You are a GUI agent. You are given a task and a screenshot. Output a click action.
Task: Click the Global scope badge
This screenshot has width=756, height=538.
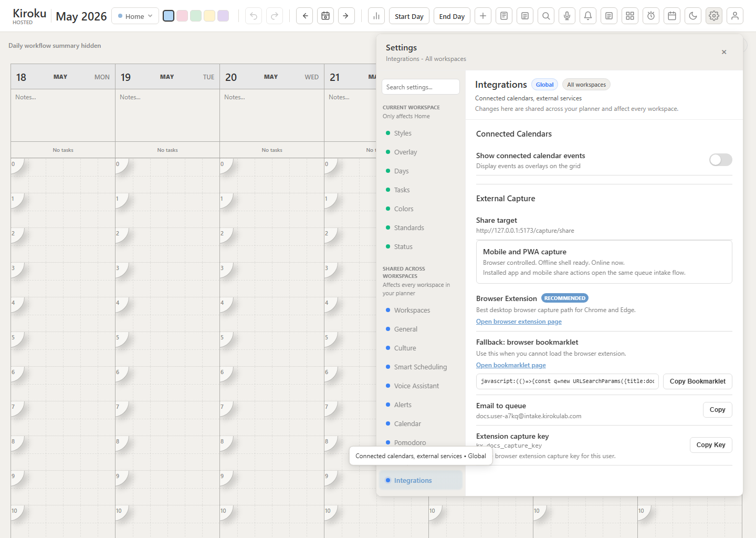(x=544, y=85)
